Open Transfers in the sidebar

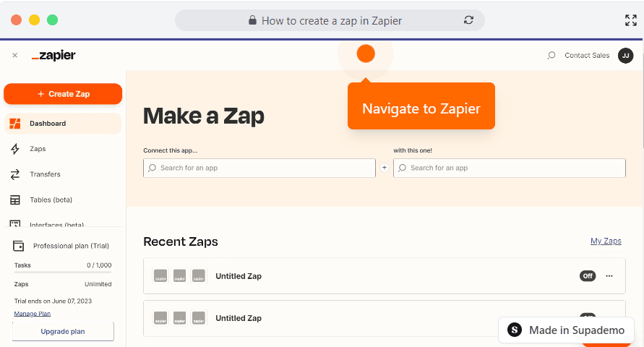coord(45,174)
